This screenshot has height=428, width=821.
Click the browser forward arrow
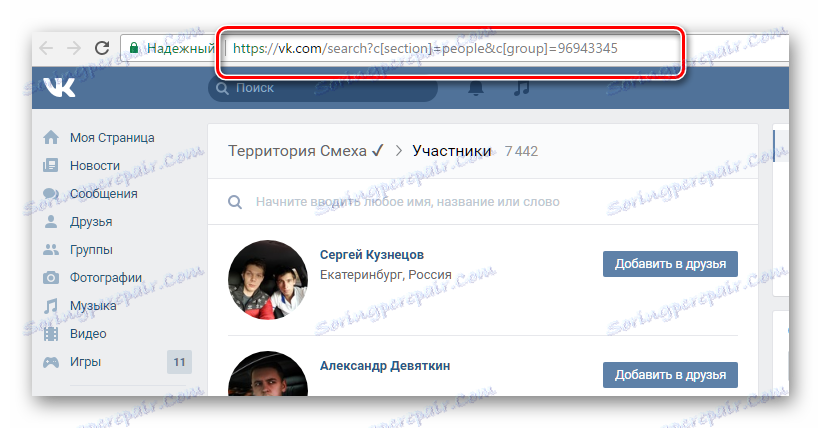[x=74, y=49]
